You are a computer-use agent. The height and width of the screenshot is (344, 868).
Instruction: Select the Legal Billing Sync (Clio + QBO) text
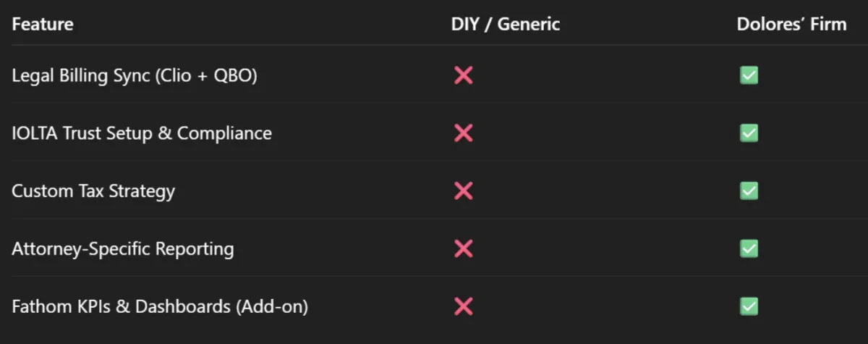point(135,76)
